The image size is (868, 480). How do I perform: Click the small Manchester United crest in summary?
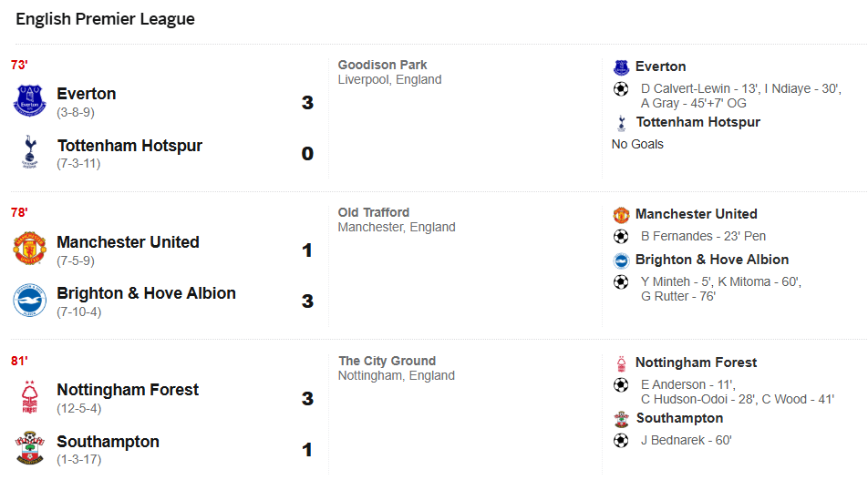[x=621, y=215]
